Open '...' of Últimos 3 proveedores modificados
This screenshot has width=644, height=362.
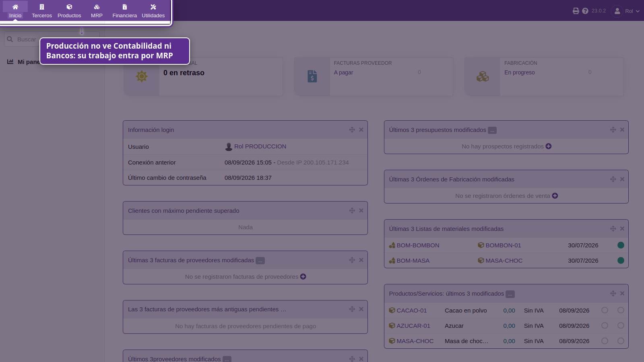(x=227, y=359)
